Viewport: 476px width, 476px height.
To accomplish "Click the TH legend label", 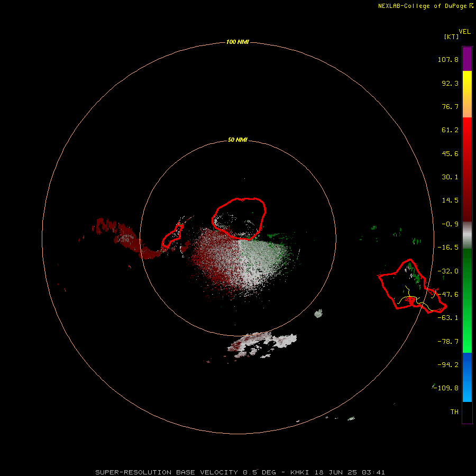I will pyautogui.click(x=454, y=412).
